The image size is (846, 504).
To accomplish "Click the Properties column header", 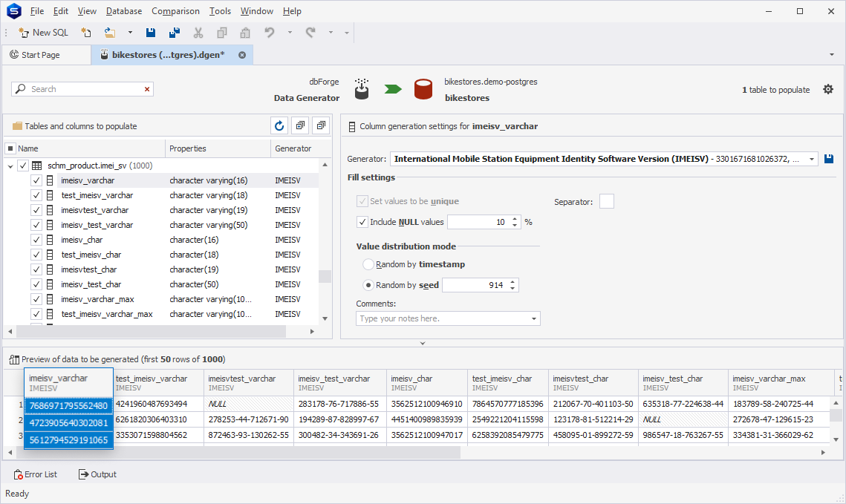I will coord(218,148).
